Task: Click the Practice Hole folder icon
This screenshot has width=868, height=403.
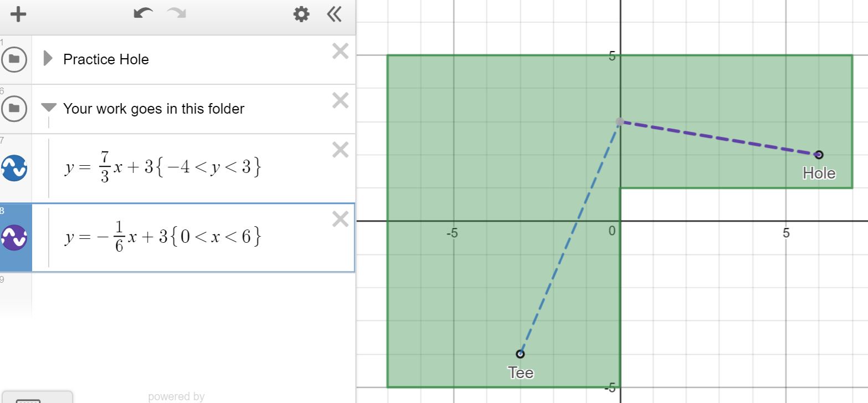Action: click(14, 59)
